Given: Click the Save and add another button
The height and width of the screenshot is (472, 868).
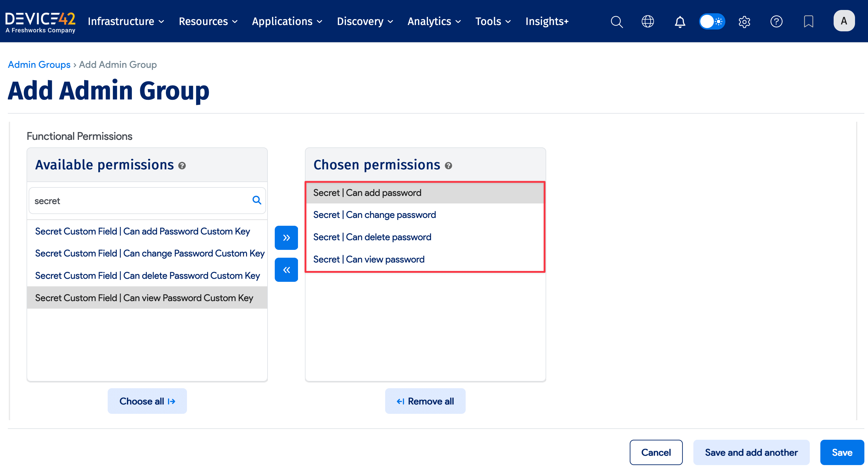Looking at the screenshot, I should pyautogui.click(x=751, y=452).
